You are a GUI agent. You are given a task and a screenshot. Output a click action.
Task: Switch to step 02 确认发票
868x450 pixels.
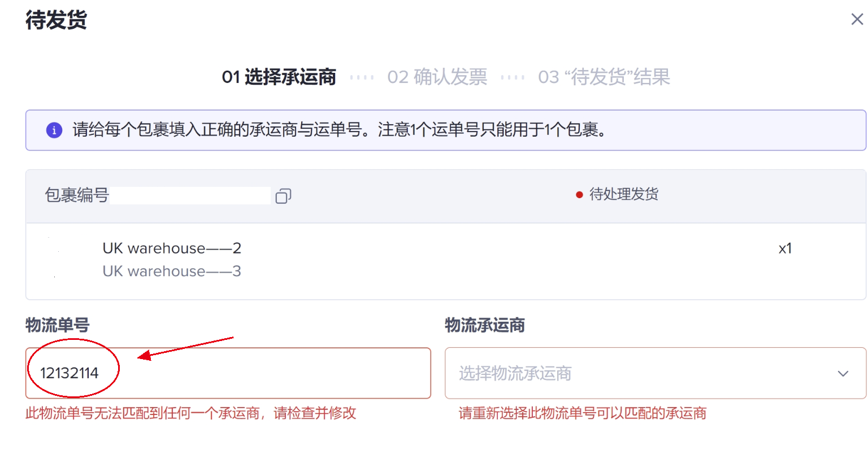[437, 77]
